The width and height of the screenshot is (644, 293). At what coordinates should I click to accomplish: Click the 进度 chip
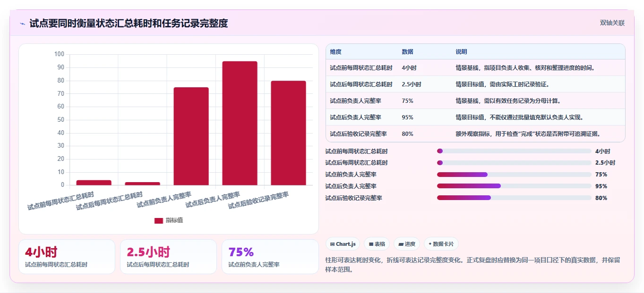click(407, 244)
